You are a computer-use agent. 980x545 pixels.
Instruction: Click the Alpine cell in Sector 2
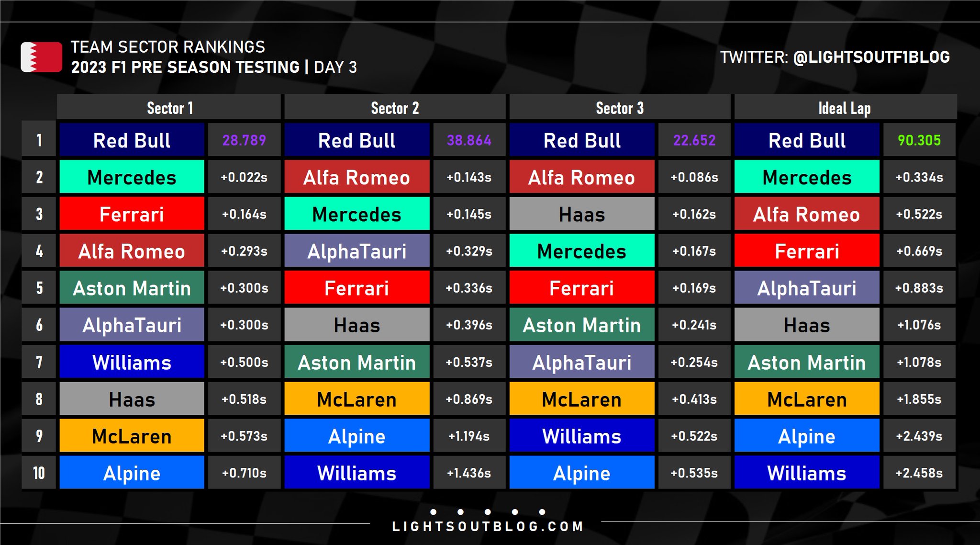click(x=357, y=436)
